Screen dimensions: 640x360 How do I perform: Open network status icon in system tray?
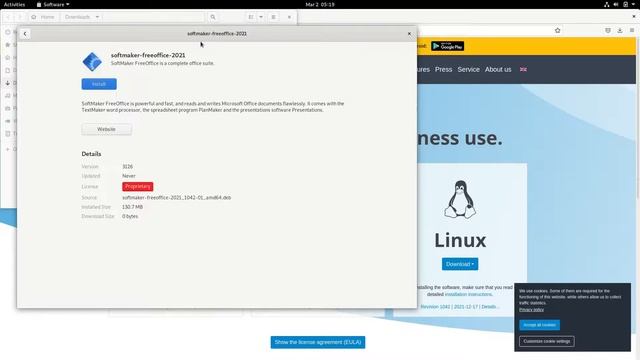(x=607, y=4)
